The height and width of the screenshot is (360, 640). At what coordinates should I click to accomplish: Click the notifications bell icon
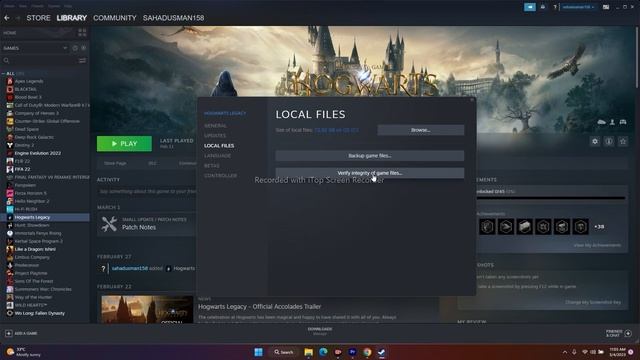click(x=542, y=7)
